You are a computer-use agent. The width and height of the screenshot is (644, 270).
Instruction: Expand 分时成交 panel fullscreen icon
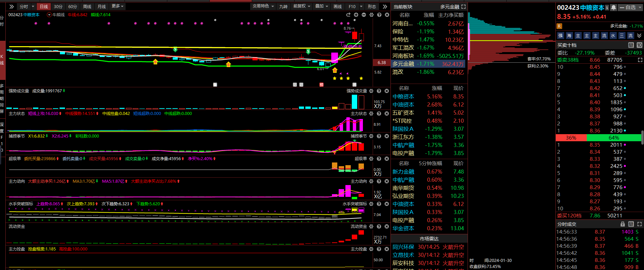639,224
